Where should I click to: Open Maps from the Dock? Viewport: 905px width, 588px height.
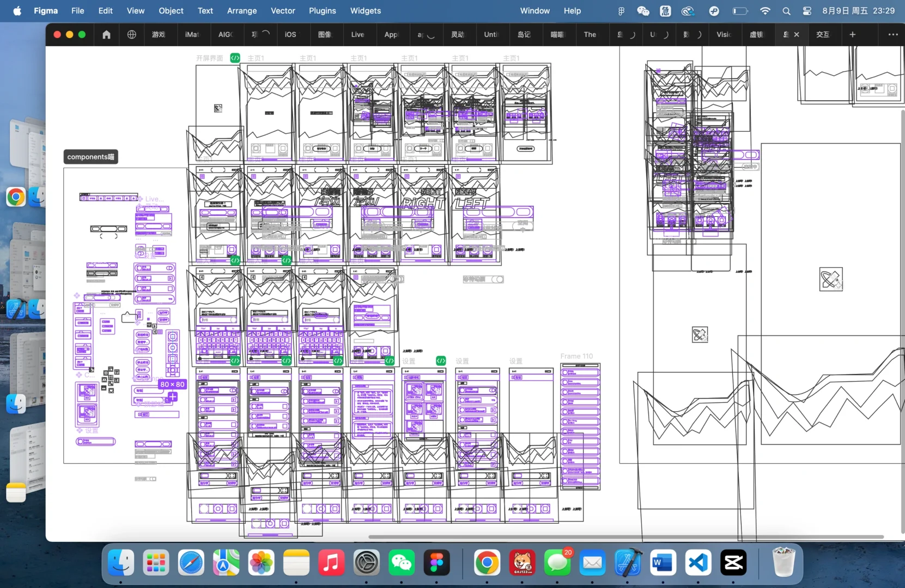226,563
